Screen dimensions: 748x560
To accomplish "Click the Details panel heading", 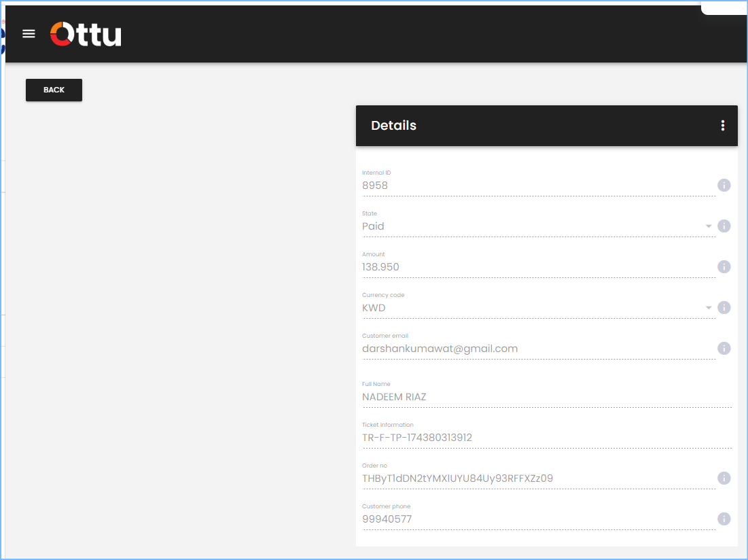I will click(x=393, y=126).
